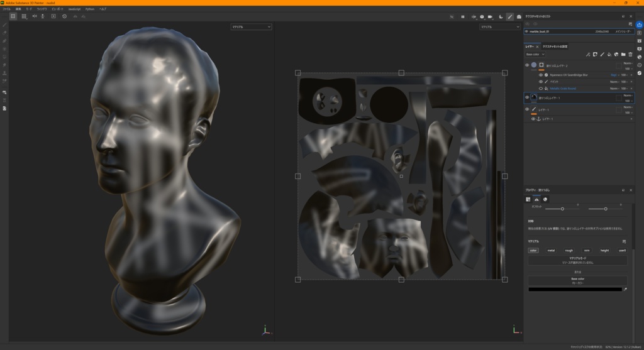The width and height of the screenshot is (644, 350).
Task: Open blend mode dropdown for 塗りつぶしレイヤー 1
Action: coord(628,96)
